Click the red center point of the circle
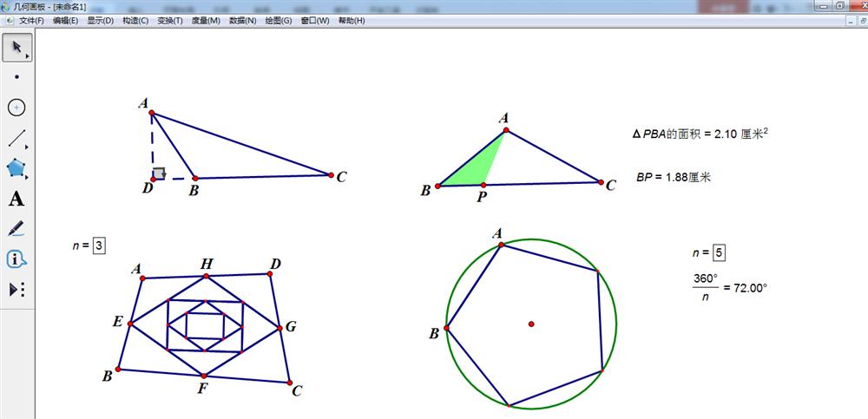The image size is (868, 419). pyautogui.click(x=531, y=324)
